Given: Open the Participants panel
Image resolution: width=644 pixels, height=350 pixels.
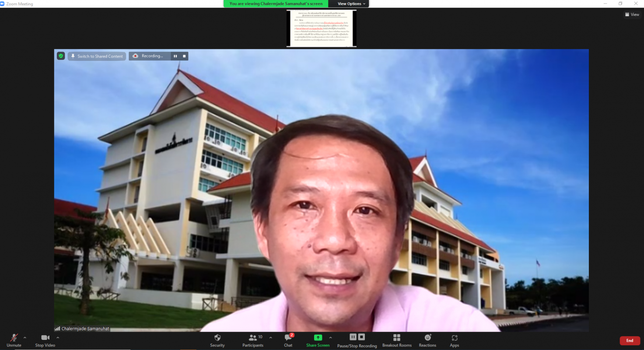Looking at the screenshot, I should pyautogui.click(x=253, y=340).
